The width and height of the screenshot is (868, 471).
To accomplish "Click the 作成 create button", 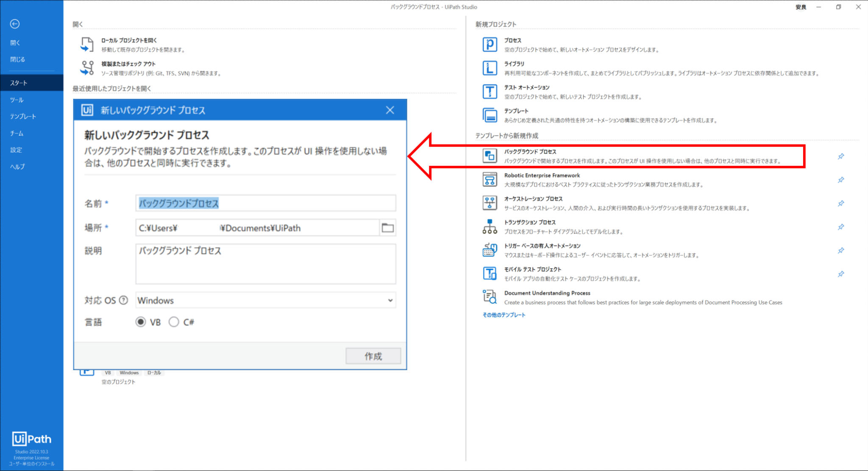I will tap(373, 356).
